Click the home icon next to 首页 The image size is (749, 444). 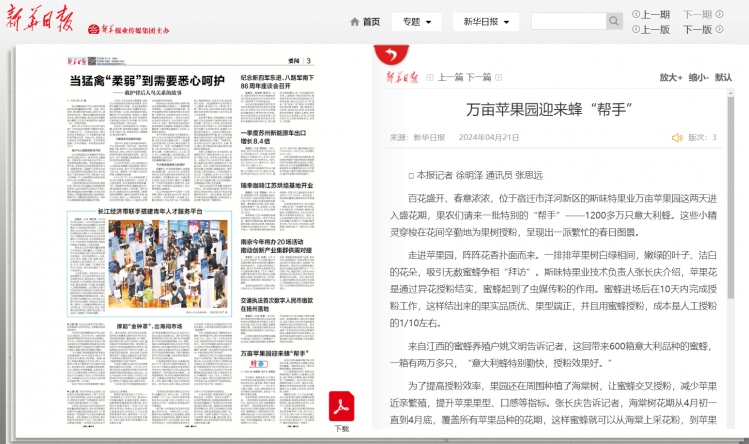[354, 22]
